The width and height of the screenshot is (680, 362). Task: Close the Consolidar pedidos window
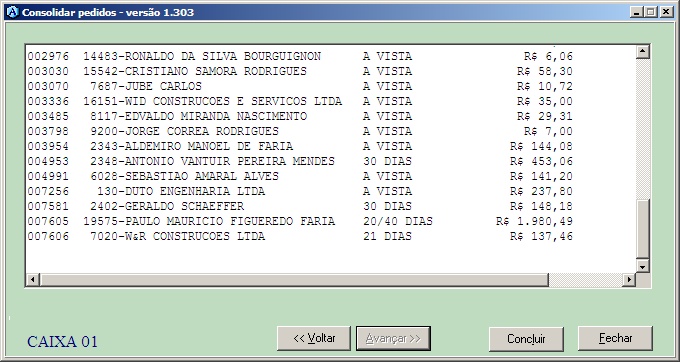[x=666, y=12]
